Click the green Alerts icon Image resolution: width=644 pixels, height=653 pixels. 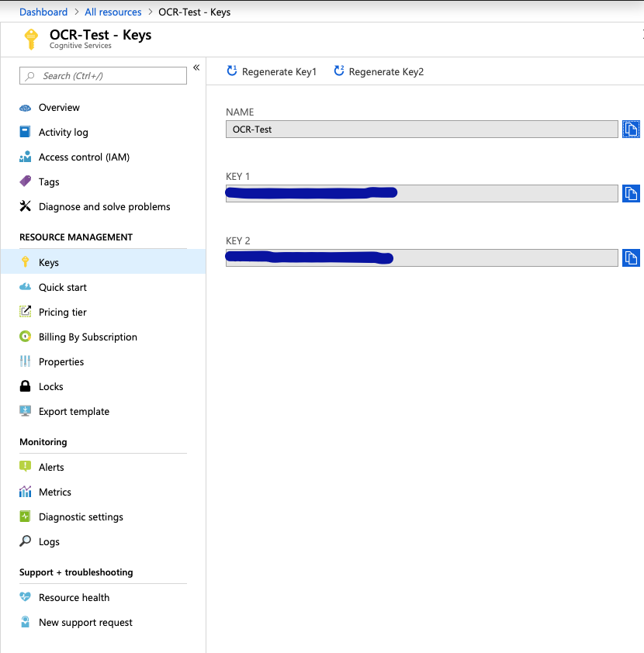click(25, 466)
